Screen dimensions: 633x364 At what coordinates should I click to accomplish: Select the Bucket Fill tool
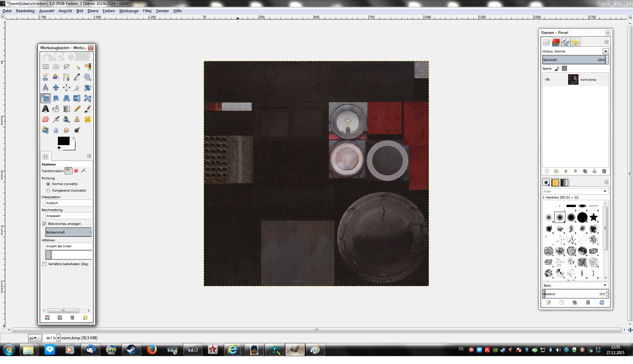tap(56, 109)
